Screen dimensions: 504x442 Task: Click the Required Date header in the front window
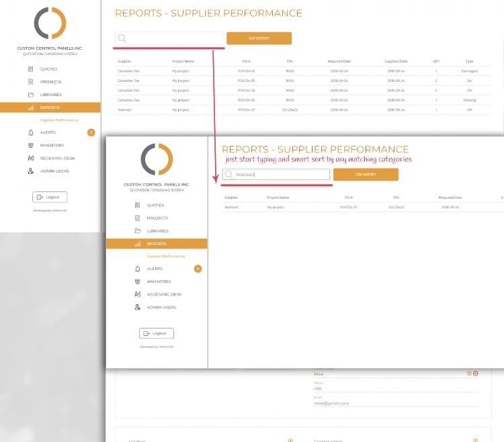pyautogui.click(x=450, y=197)
